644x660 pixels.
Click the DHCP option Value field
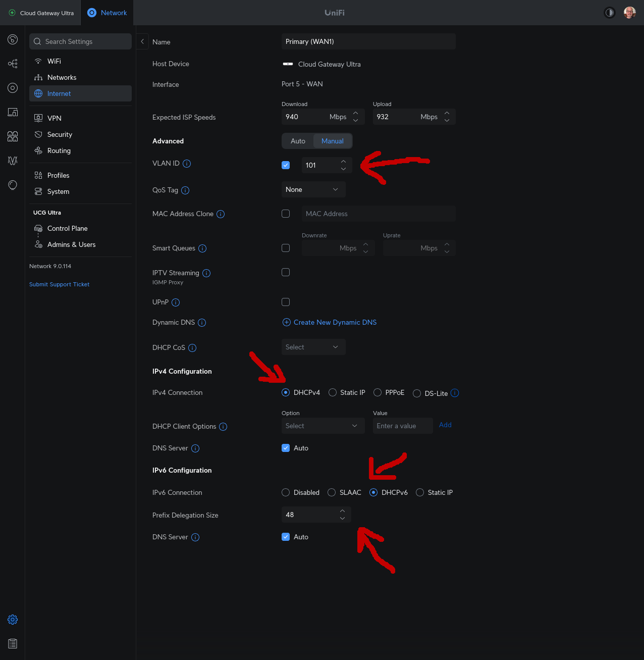(x=403, y=426)
